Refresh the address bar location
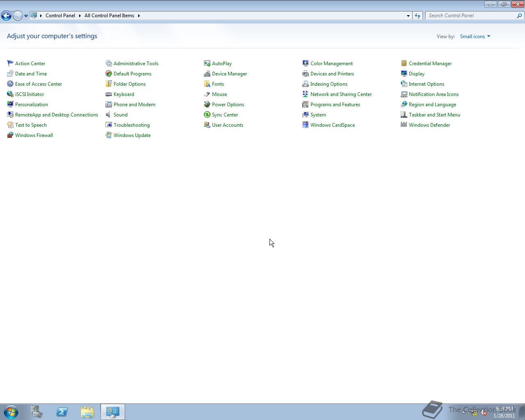Image resolution: width=525 pixels, height=420 pixels. click(x=418, y=16)
